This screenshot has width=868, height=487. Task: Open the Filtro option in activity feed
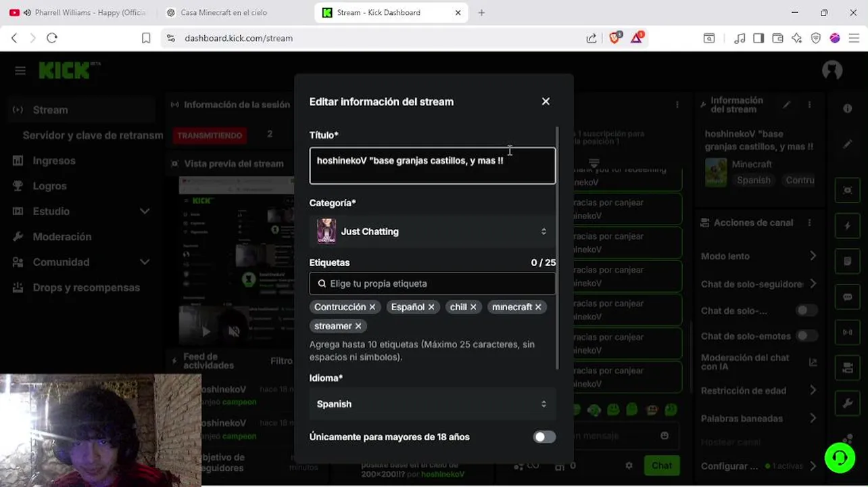pos(282,361)
